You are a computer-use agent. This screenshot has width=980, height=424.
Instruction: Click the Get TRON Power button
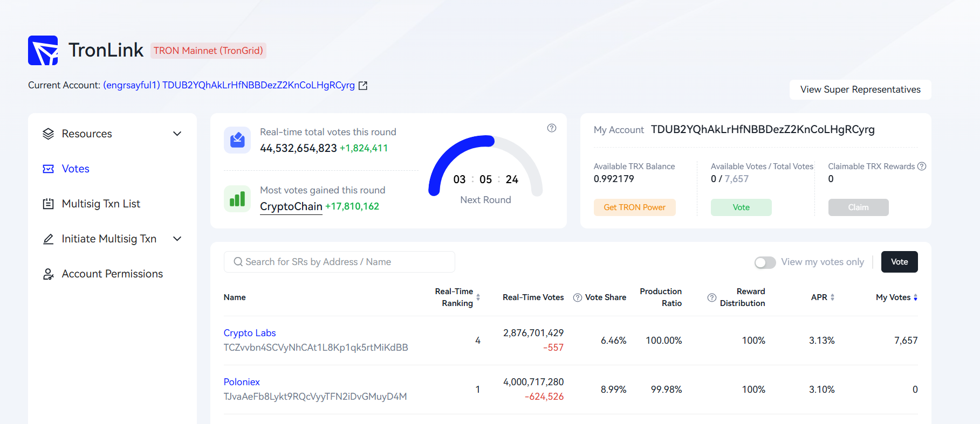(634, 207)
